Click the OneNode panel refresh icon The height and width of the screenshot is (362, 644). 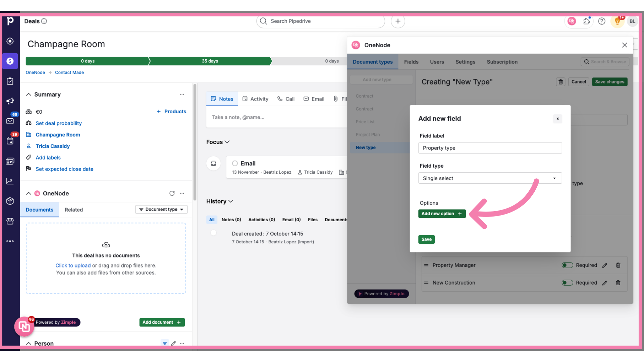(x=172, y=193)
